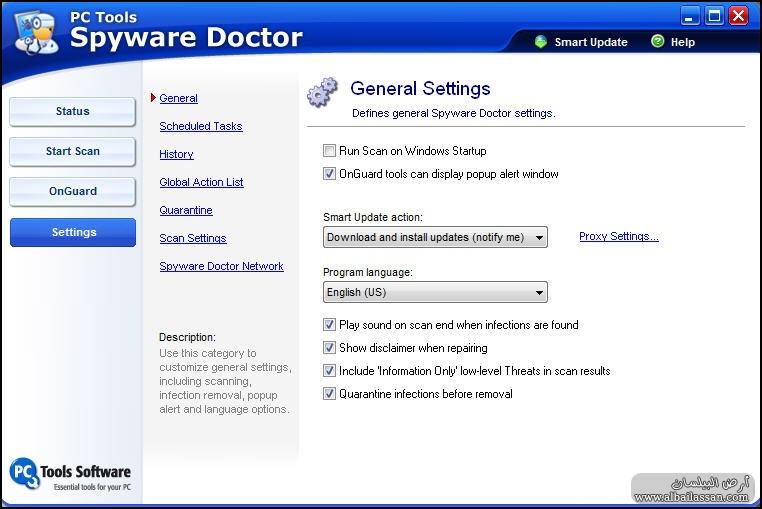Open the Quarantine category
This screenshot has width=762, height=509.
(186, 210)
